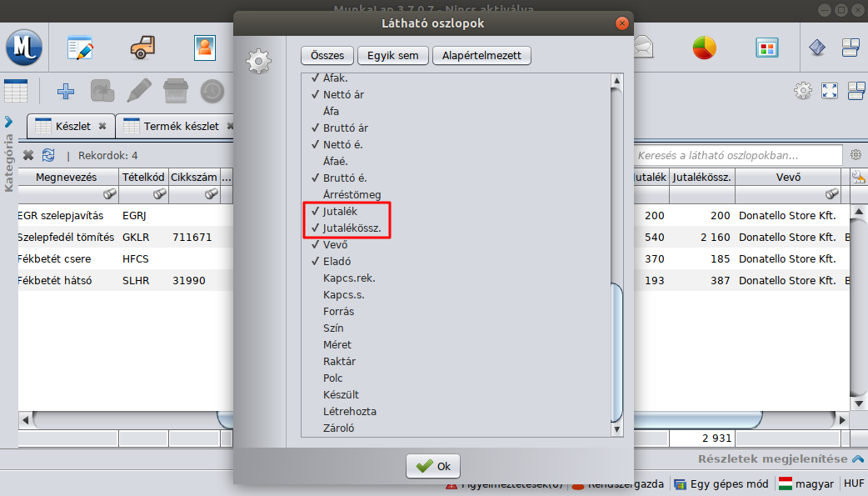Open the truck vehicle module icon
The height and width of the screenshot is (496, 868).
142,48
